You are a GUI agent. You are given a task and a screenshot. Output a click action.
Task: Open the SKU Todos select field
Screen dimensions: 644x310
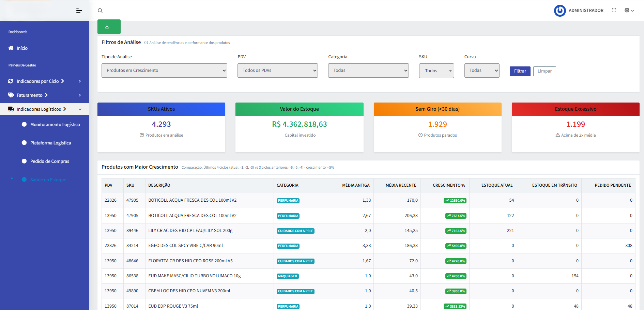(x=436, y=71)
